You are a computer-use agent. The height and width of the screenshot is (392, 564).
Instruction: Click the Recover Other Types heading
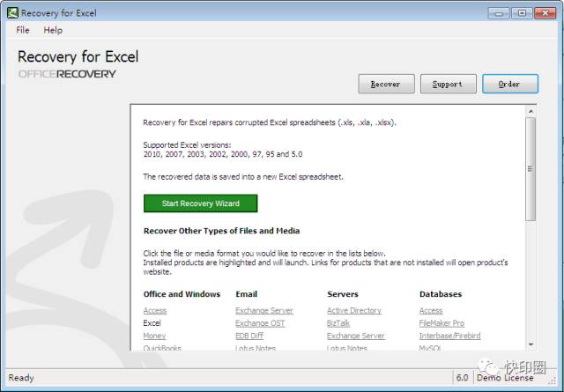[221, 231]
